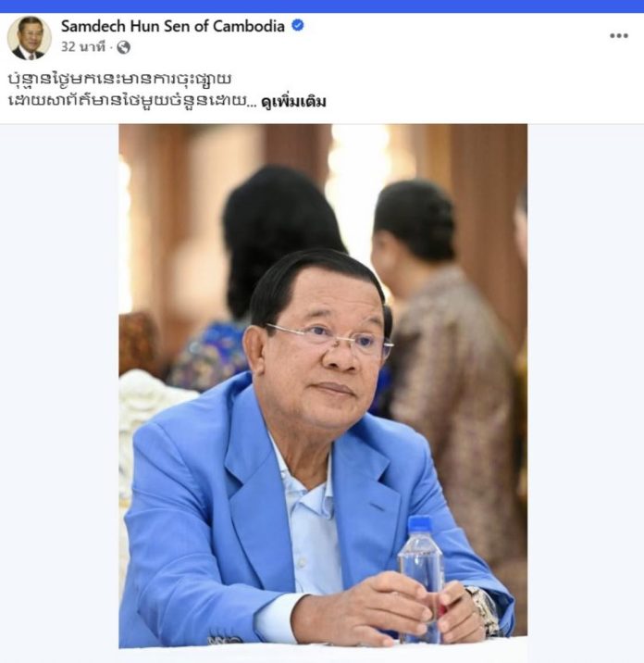This screenshot has height=663, width=644.
Task: Open the post photo in viewer
Action: pyautogui.click(x=323, y=385)
